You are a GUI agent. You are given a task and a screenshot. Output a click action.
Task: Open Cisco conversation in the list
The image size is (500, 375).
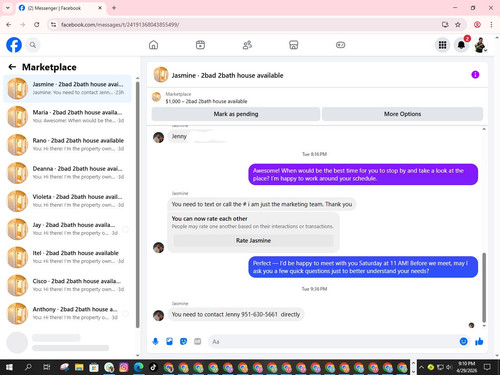(x=67, y=285)
